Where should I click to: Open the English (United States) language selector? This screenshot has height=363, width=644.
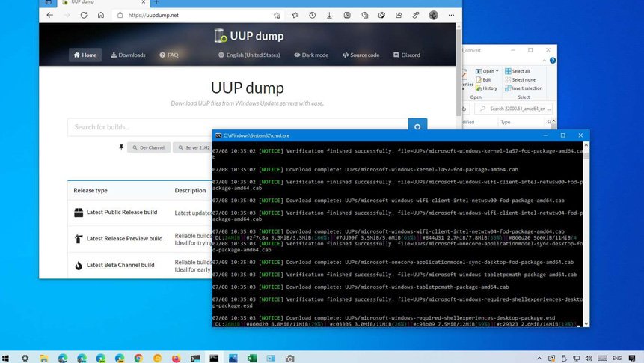(x=249, y=55)
